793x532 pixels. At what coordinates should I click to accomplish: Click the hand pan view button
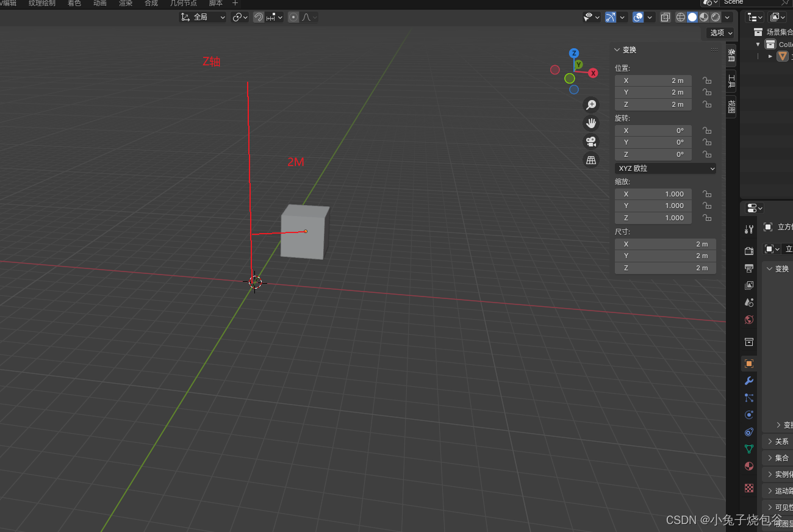tap(591, 123)
